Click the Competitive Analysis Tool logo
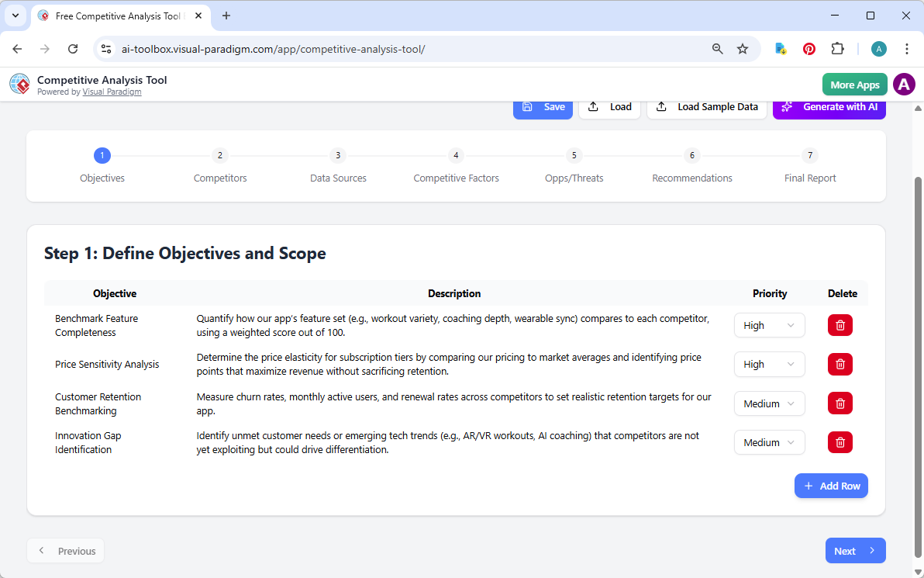The height and width of the screenshot is (578, 924). pos(19,84)
